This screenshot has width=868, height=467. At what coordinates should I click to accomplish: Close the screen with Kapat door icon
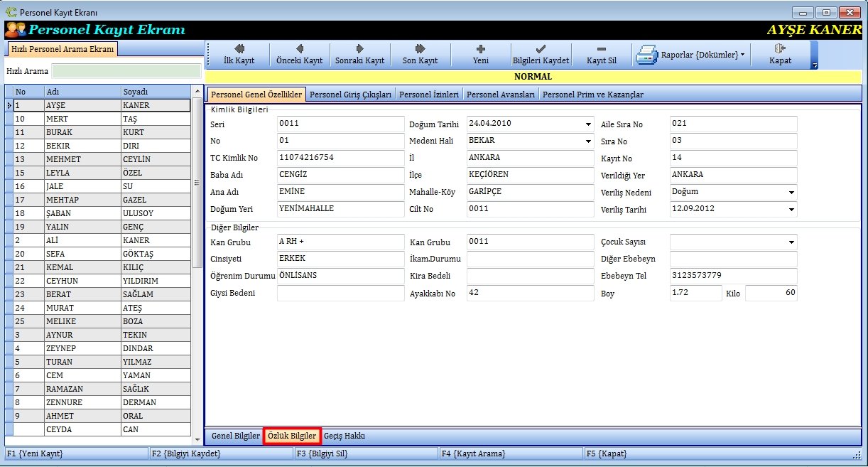[x=780, y=54]
